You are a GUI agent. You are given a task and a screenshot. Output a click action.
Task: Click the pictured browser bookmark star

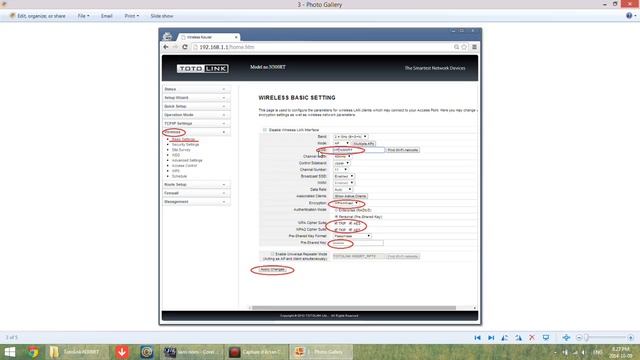click(x=464, y=47)
